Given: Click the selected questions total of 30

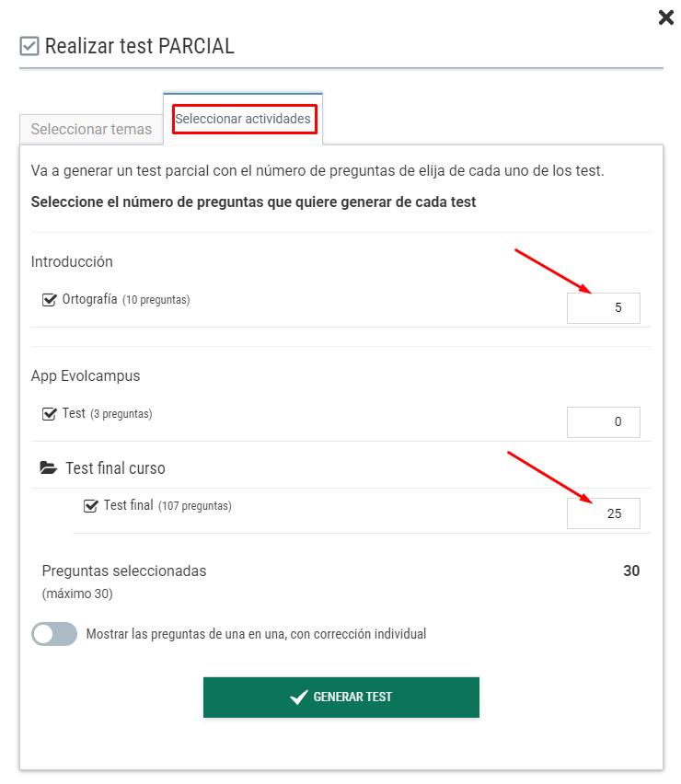Looking at the screenshot, I should coord(631,571).
